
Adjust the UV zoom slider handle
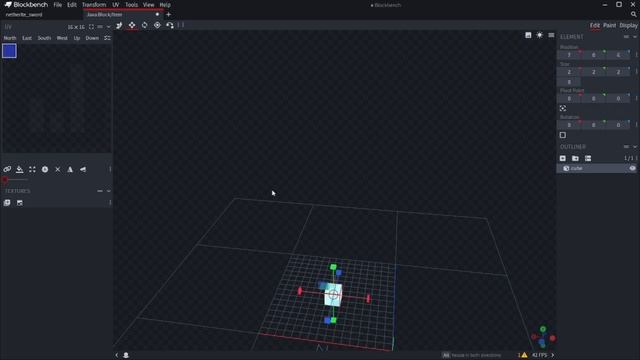tap(5, 180)
